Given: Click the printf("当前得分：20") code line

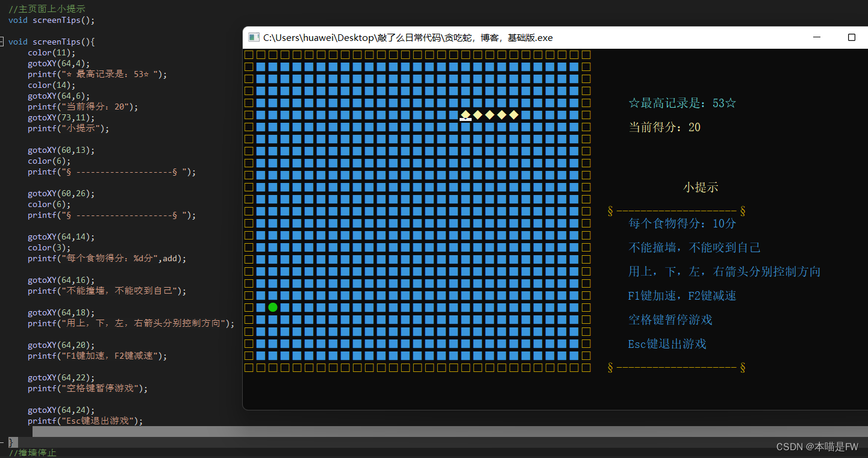Looking at the screenshot, I should click(83, 107).
